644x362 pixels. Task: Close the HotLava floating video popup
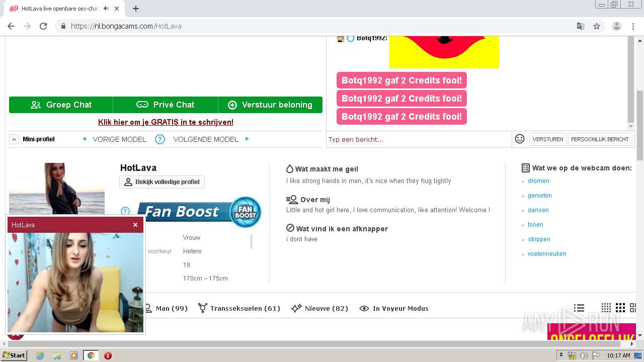[x=135, y=225]
